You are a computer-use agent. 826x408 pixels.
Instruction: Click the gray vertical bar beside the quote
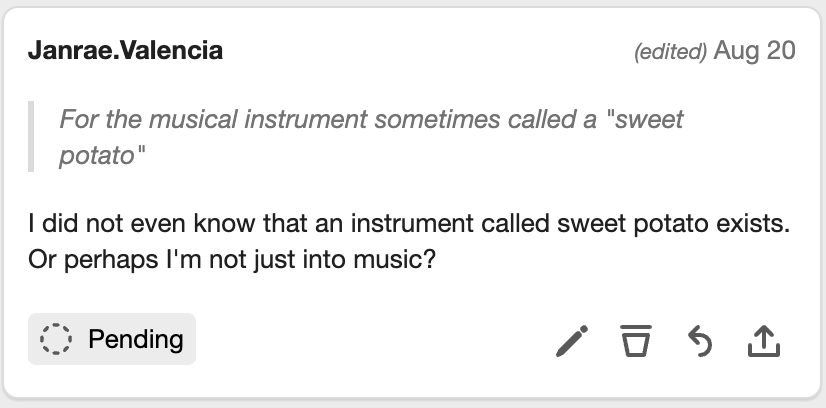pyautogui.click(x=32, y=137)
